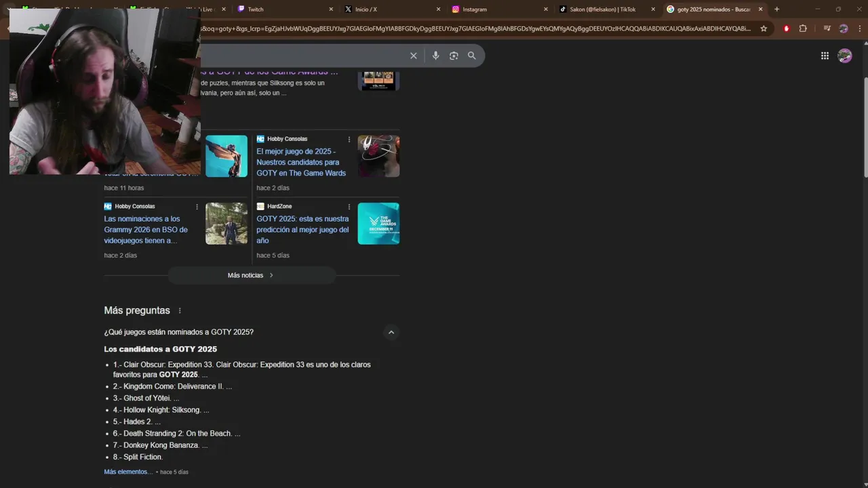Open a new tab with the plus button
Screen dimensions: 868x488
[776, 9]
